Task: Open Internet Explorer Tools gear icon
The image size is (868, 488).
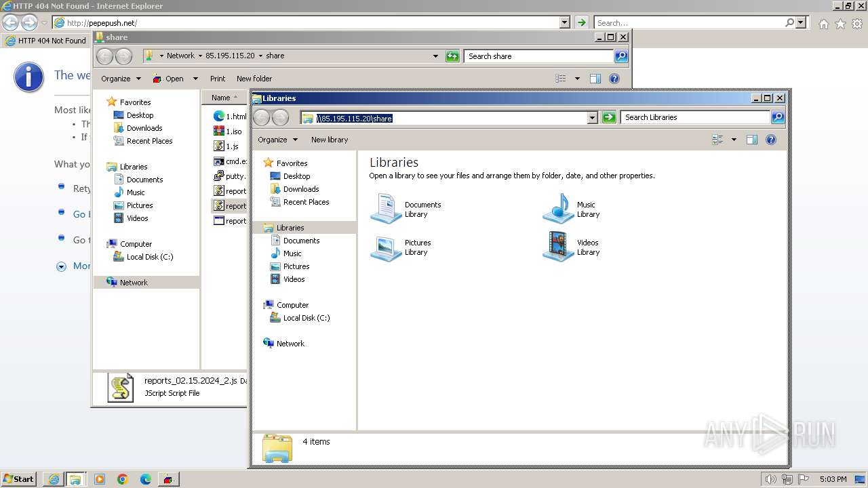Action: [857, 24]
